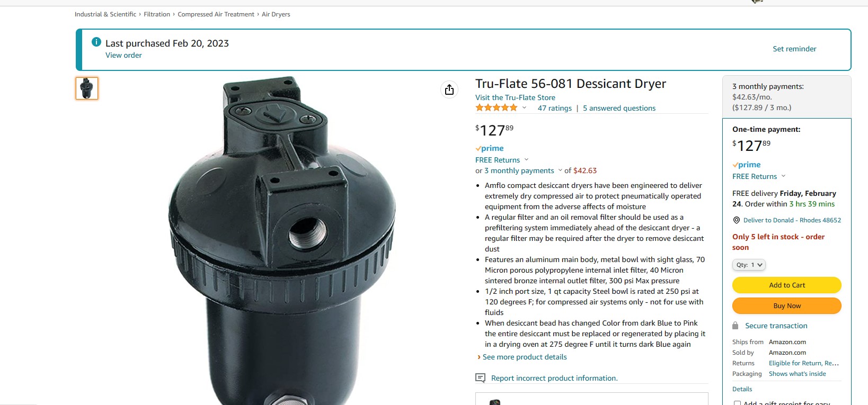Tick the gift receipt checkbox
Screen dimensions: 868x405
[737, 403]
